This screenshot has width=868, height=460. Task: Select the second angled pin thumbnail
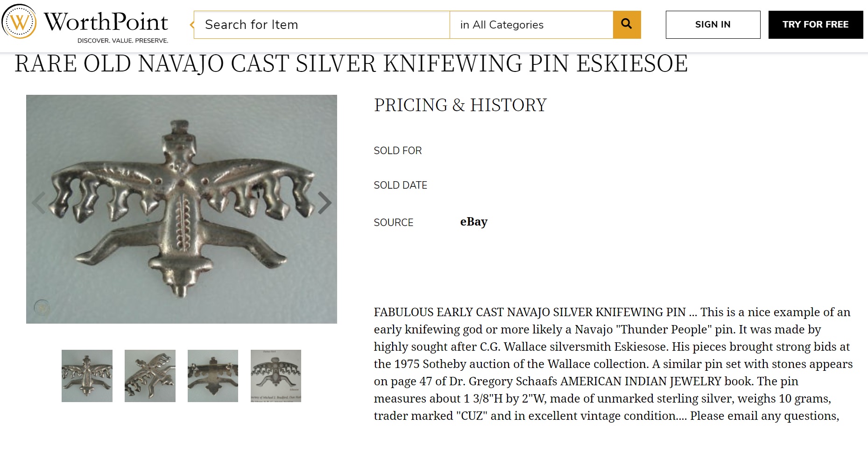click(x=150, y=376)
